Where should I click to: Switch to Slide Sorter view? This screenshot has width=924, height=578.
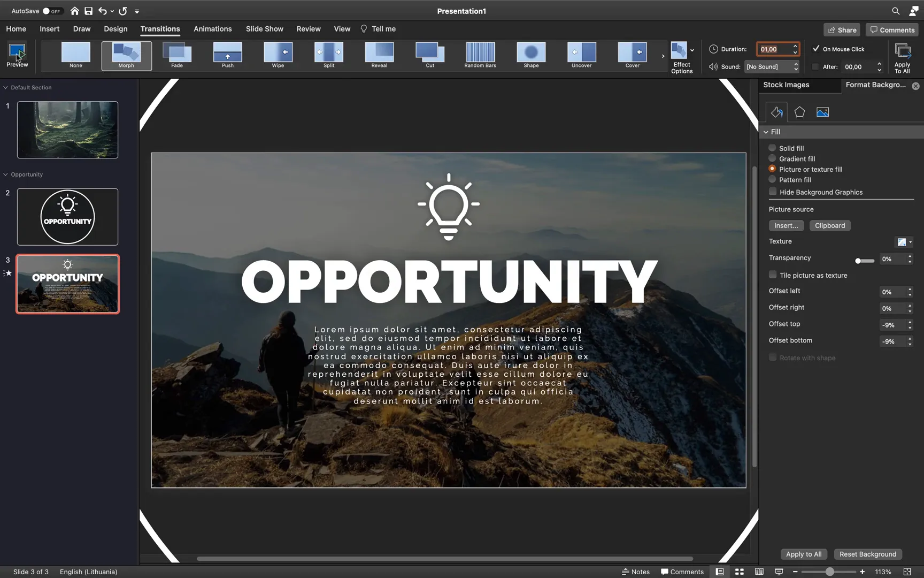(740, 572)
